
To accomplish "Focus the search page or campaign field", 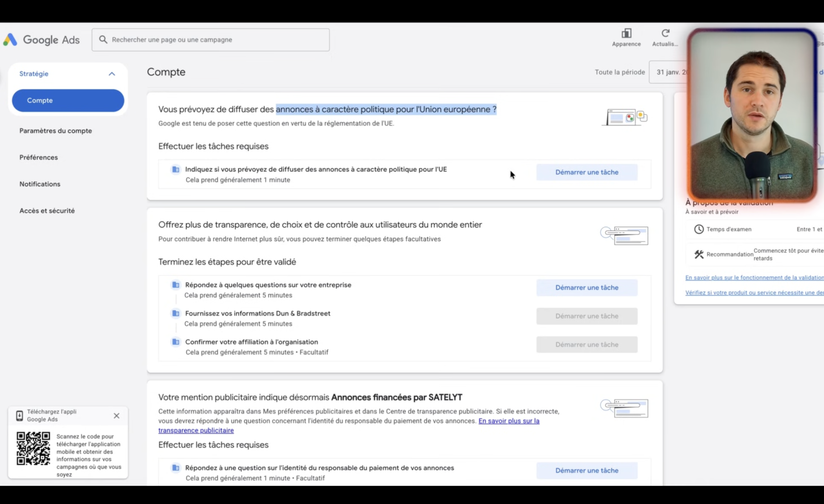I will pos(211,40).
